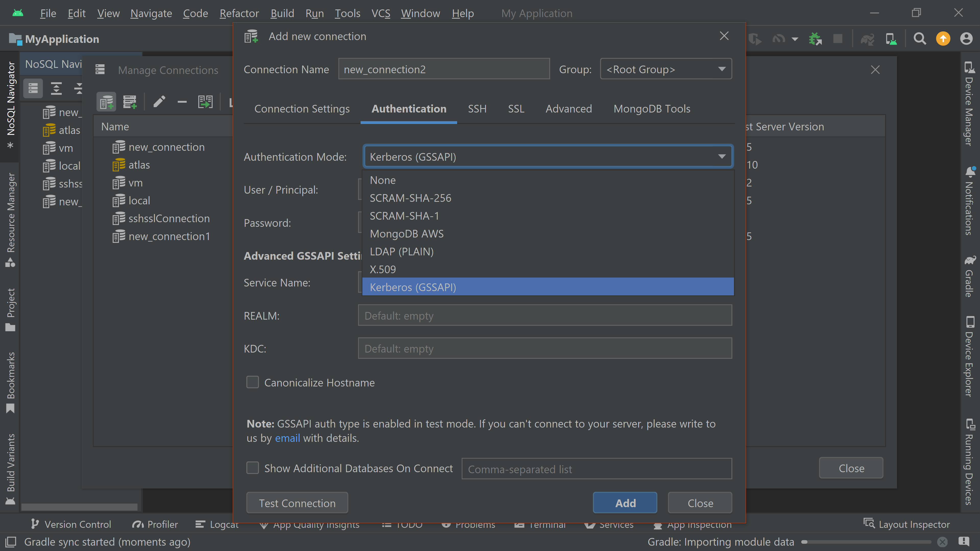Click the remove connection minus icon
980x551 pixels.
182,102
